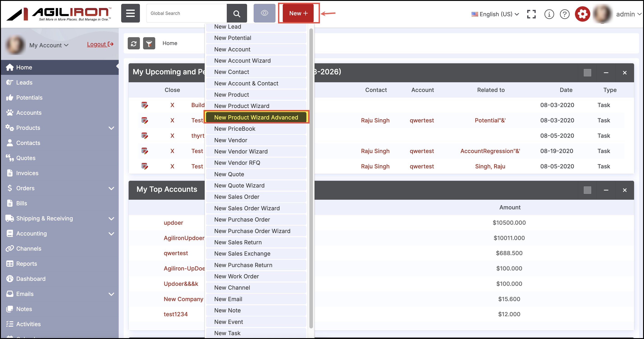644x339 pixels.
Task: Expand the Emails submenu
Action: (x=111, y=294)
